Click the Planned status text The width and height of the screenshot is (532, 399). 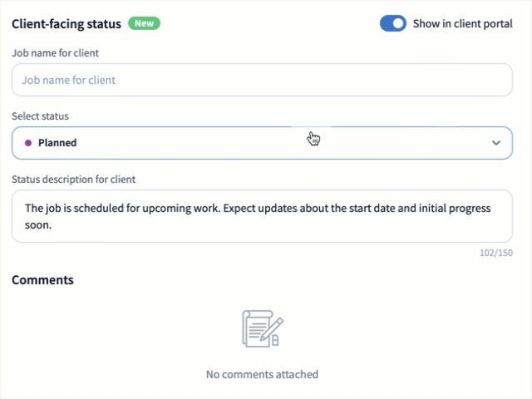[x=57, y=143]
